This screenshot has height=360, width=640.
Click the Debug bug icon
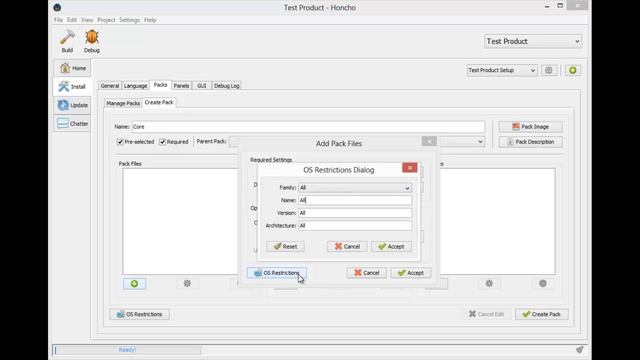pyautogui.click(x=92, y=38)
